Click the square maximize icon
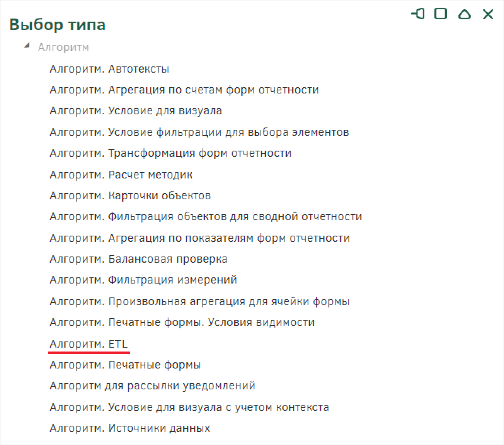504x445 pixels. coord(441,14)
